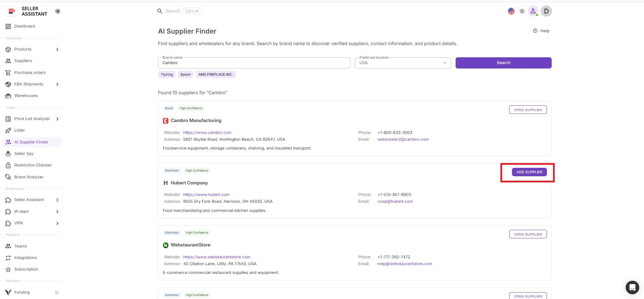Click the Price List Analyzer icon
The width and height of the screenshot is (644, 299).
[8, 119]
